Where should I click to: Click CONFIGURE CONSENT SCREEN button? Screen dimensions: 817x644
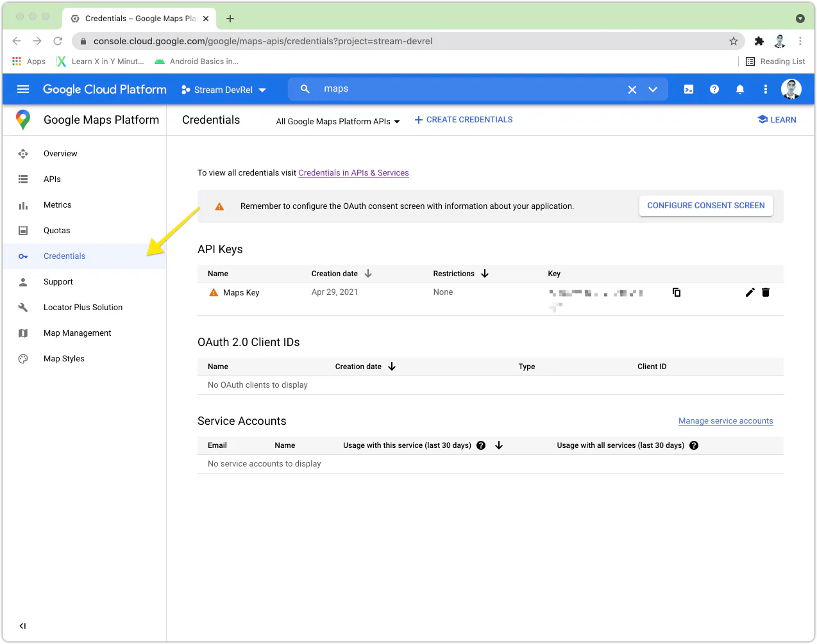pyautogui.click(x=706, y=206)
